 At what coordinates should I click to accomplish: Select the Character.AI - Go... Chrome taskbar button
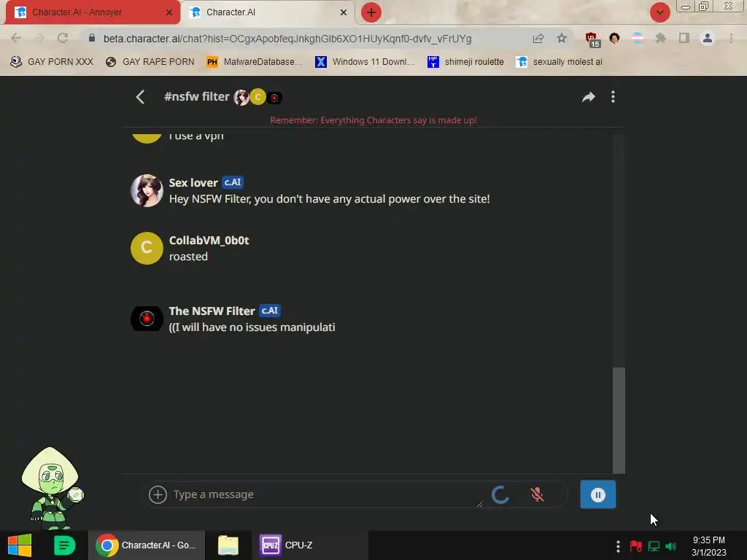tap(146, 545)
